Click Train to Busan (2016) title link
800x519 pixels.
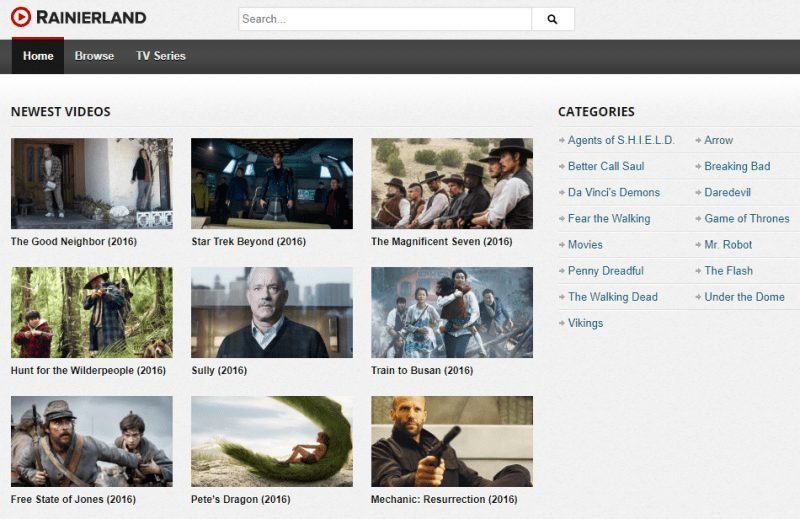[x=422, y=370]
